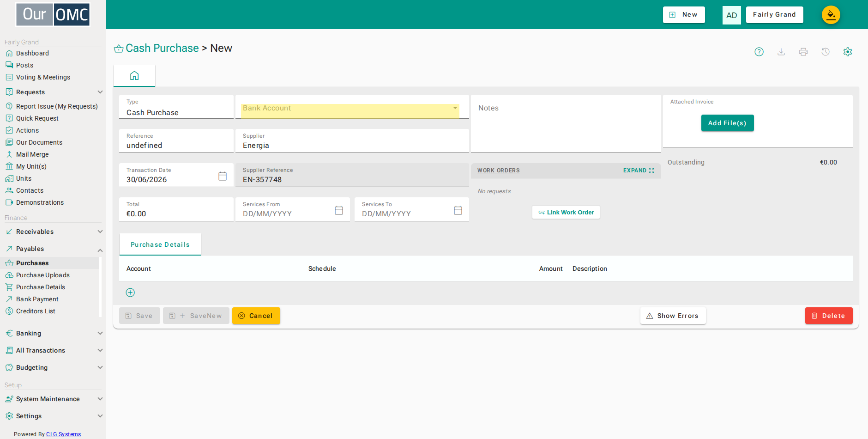Image resolution: width=868 pixels, height=439 pixels.
Task: Open the Services From calendar picker
Action: coord(339,210)
